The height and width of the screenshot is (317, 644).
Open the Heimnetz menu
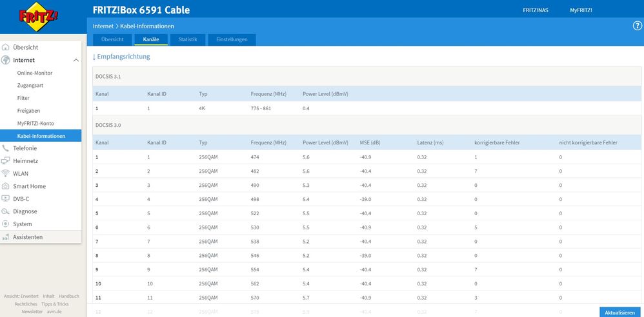(25, 161)
